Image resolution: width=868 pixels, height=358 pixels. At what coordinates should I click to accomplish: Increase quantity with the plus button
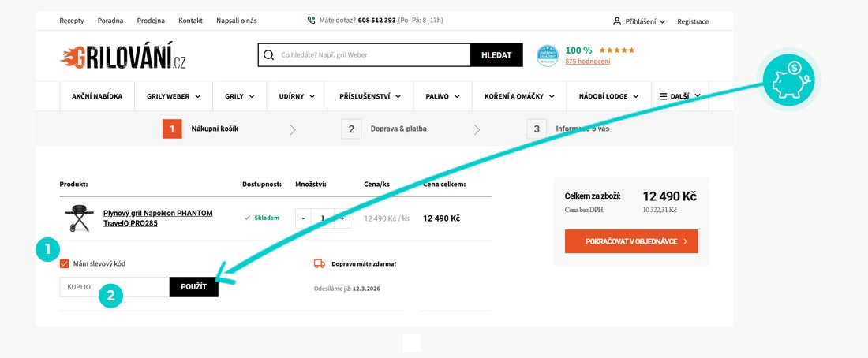click(x=342, y=218)
